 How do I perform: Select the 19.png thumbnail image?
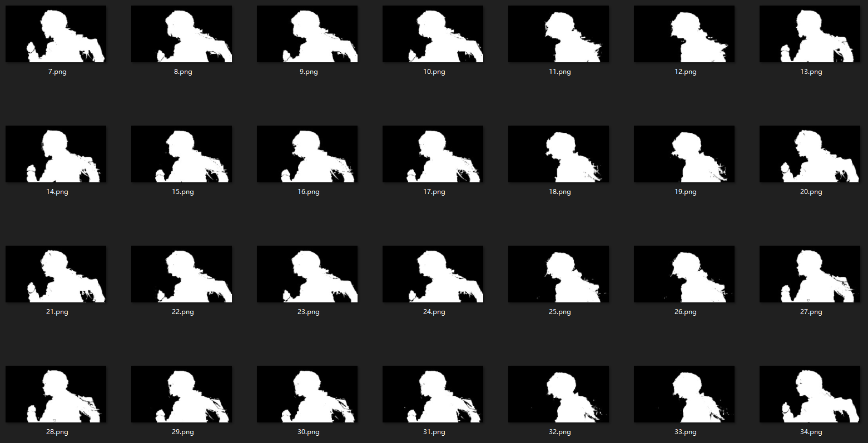(x=684, y=154)
